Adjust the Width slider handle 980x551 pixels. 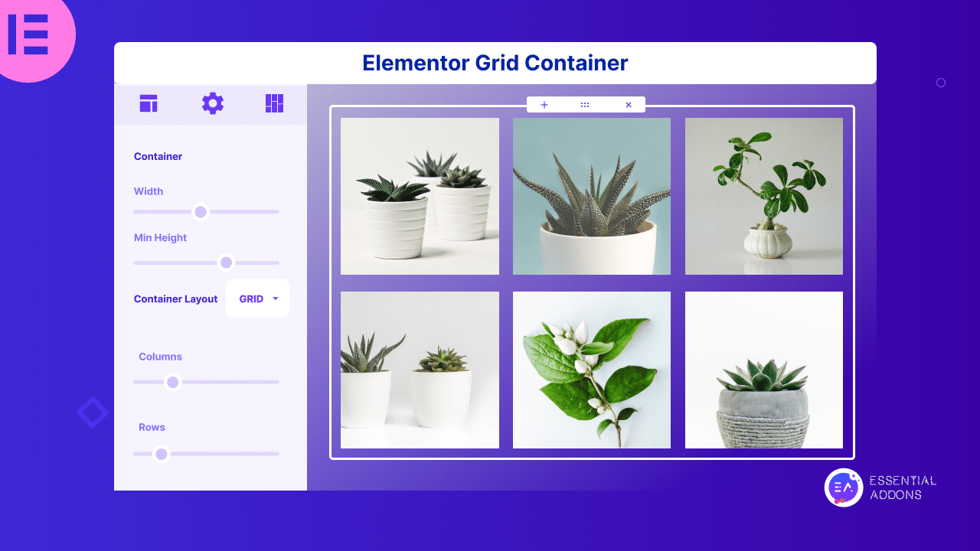(x=201, y=212)
